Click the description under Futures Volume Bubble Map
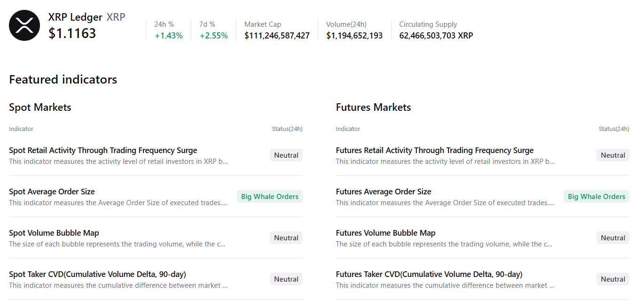The height and width of the screenshot is (307, 644). [444, 244]
